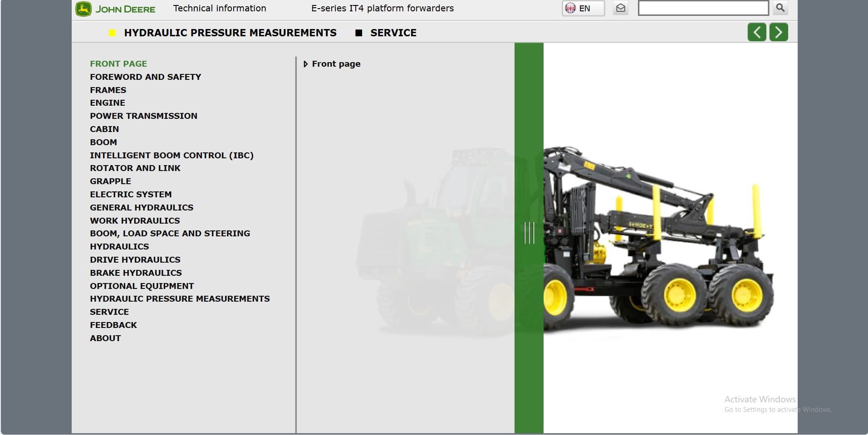Screen dimensions: 868x435
Task: Open the ABOUT section
Action: tap(105, 338)
